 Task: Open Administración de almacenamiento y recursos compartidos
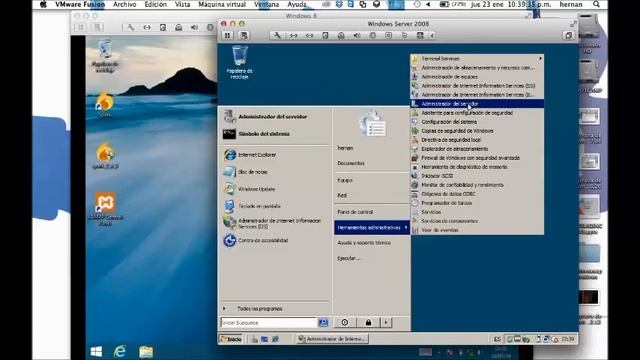click(x=477, y=68)
